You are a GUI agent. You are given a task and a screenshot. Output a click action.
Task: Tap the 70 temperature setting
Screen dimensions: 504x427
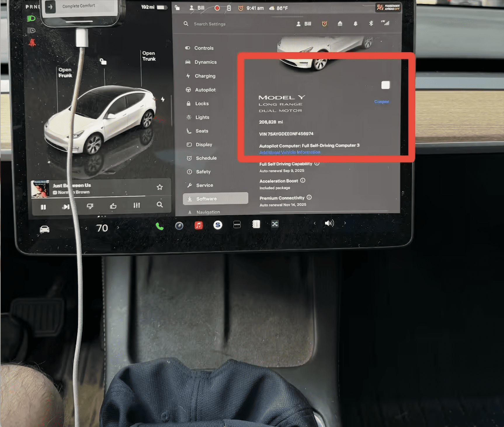102,228
